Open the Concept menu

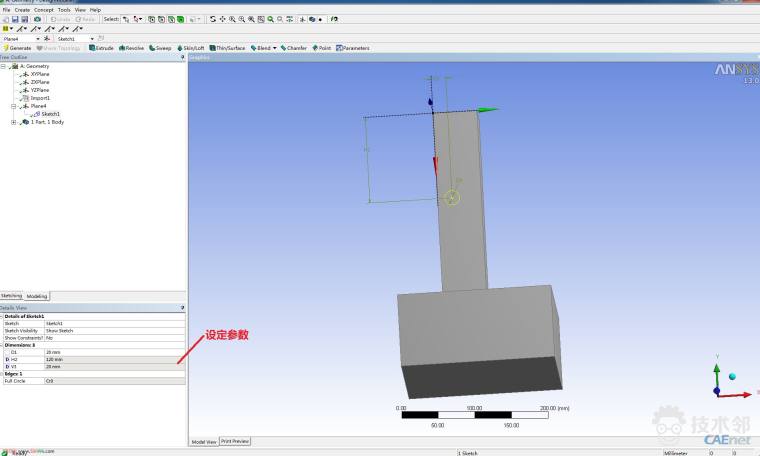(x=44, y=10)
